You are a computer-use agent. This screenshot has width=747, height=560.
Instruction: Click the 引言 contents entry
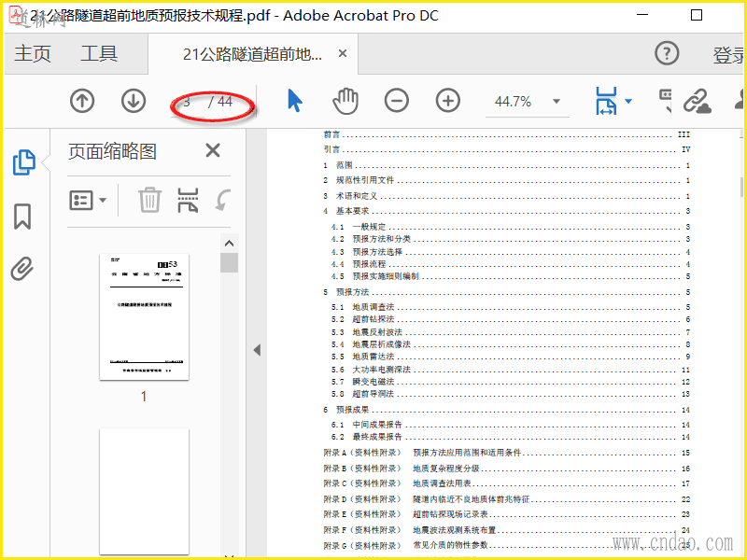pos(506,149)
